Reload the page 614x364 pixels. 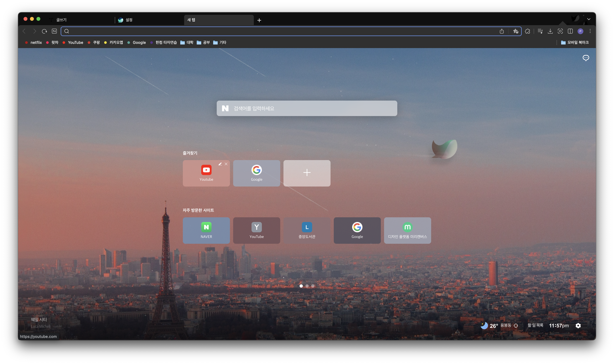tap(44, 31)
